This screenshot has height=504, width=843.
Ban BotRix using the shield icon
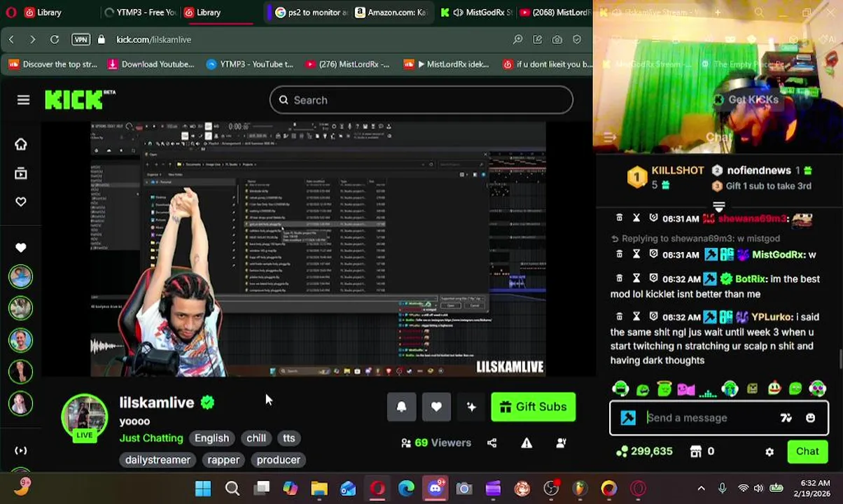click(x=653, y=279)
